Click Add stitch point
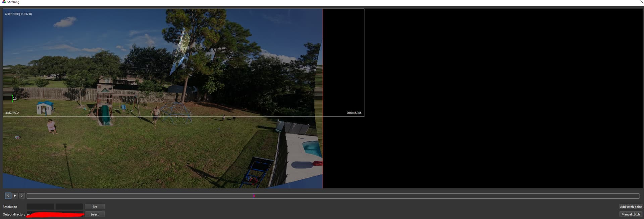644x219 pixels. click(631, 207)
